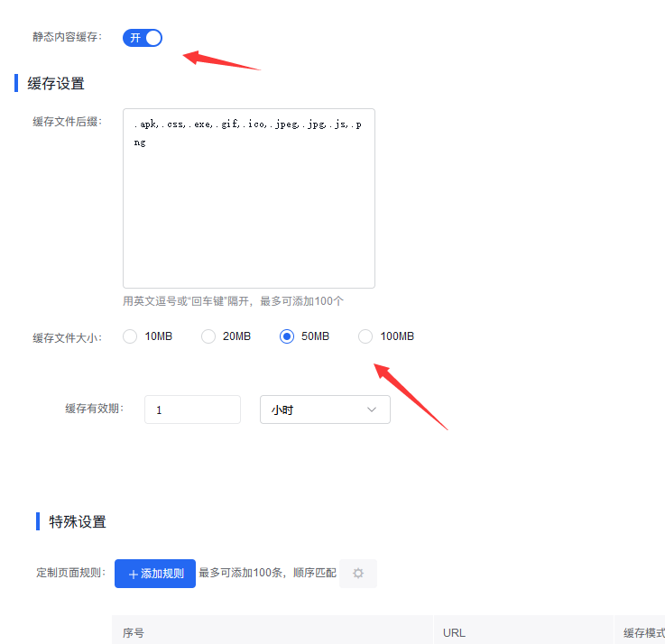Click the plus icon in 添加规则 button
Image resolution: width=665 pixels, height=644 pixels.
point(134,574)
